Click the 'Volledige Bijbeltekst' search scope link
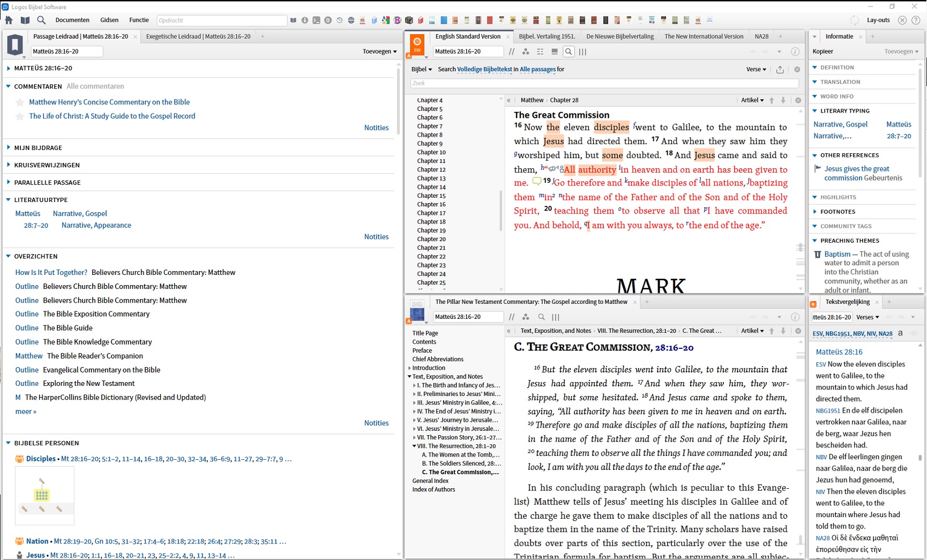This screenshot has height=560, width=927. (x=484, y=69)
